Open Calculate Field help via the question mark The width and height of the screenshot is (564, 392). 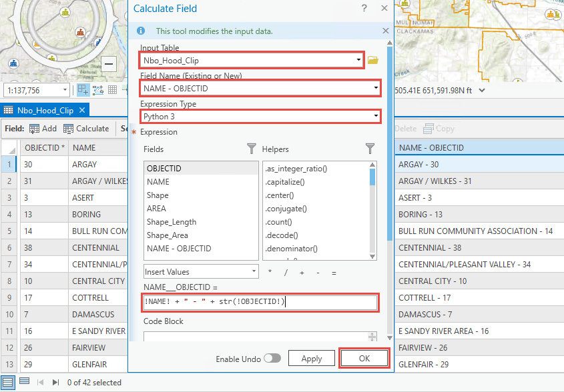364,9
